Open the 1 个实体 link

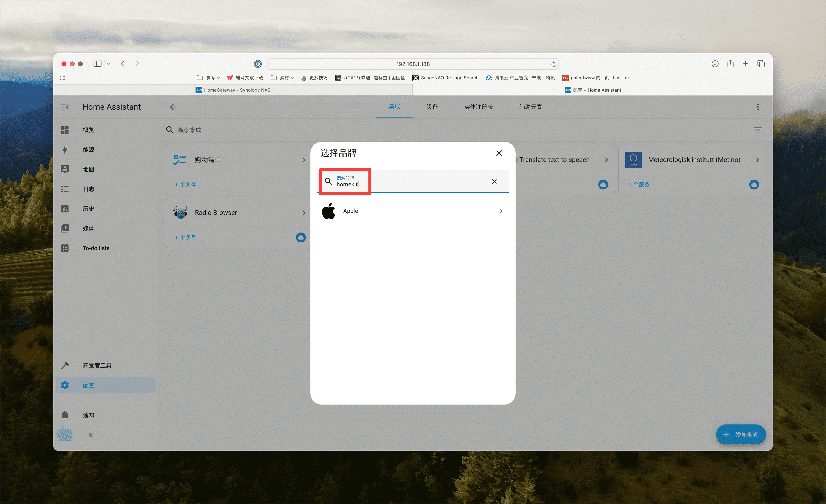tap(186, 184)
